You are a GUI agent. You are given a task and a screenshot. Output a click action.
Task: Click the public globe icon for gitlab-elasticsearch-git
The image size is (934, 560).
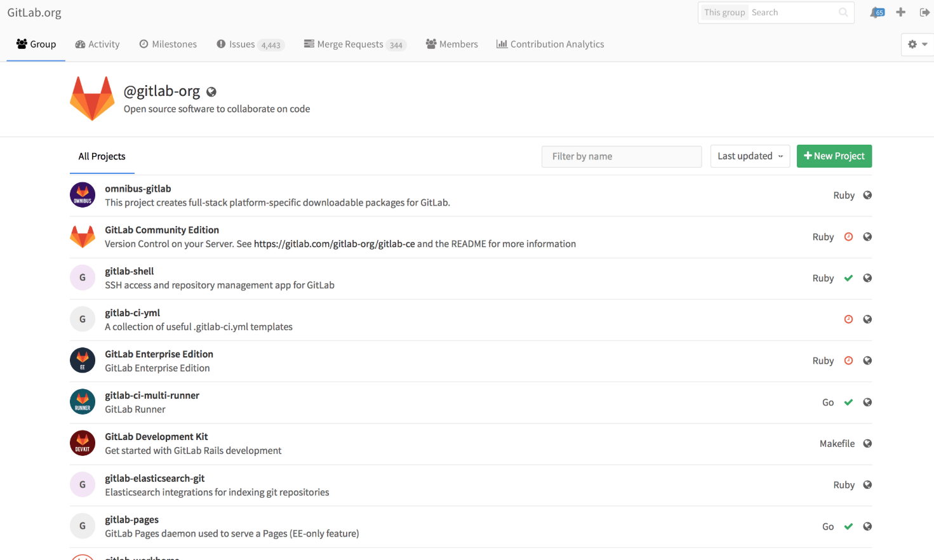point(867,484)
